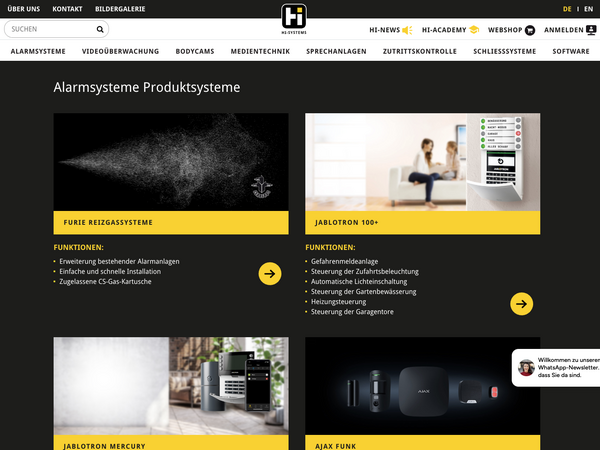Open the Sprechanlagen menu

point(336,51)
